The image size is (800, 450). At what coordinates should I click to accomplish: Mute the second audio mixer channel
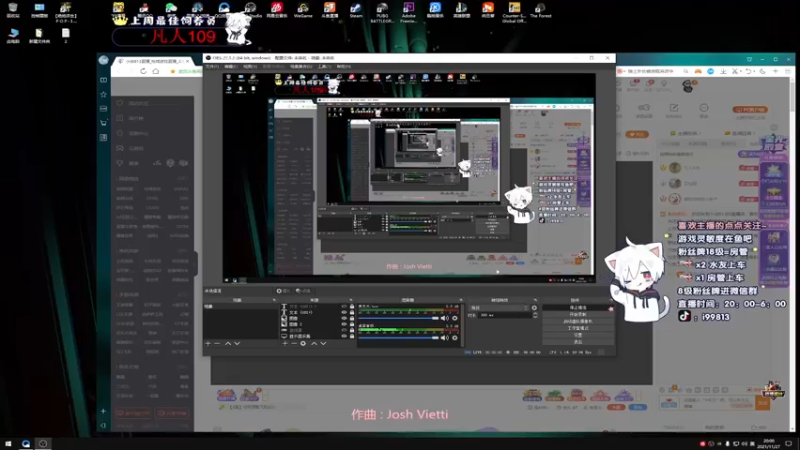444,338
